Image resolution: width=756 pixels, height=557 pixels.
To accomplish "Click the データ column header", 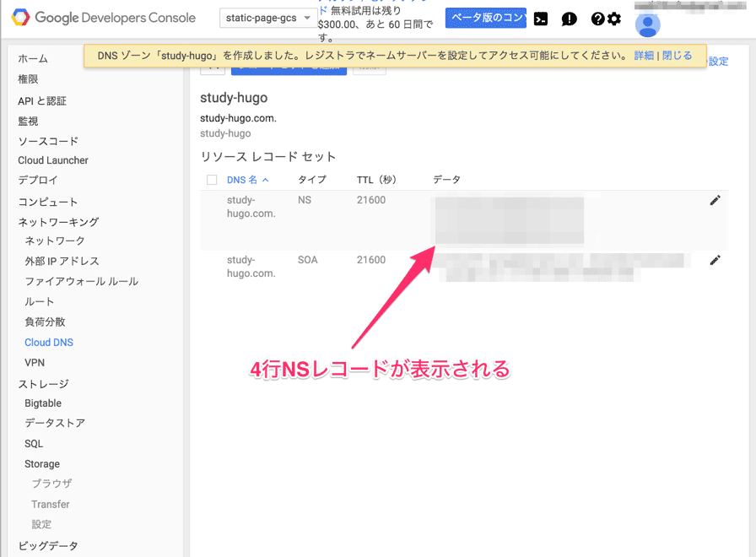I will coord(446,180).
